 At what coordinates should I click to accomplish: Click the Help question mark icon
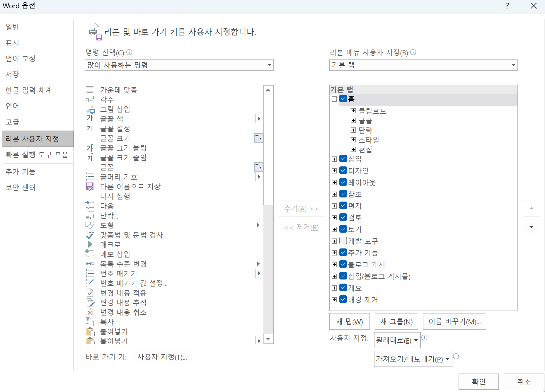click(507, 6)
